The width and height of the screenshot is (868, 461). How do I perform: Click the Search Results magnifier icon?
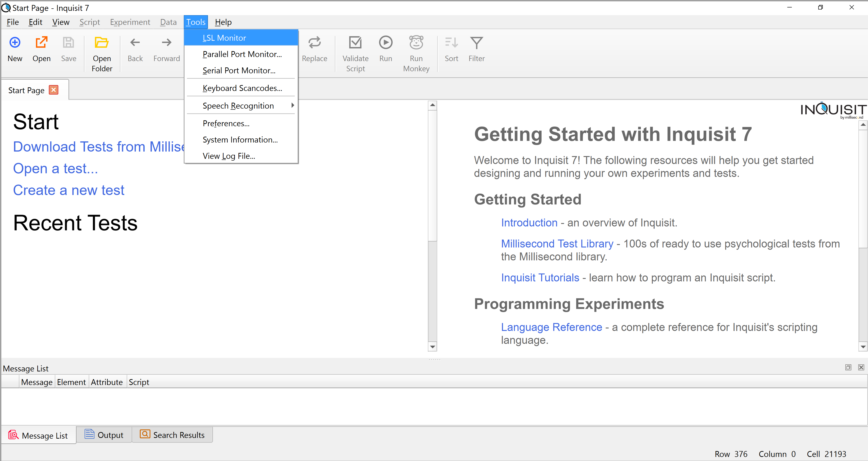pos(145,434)
